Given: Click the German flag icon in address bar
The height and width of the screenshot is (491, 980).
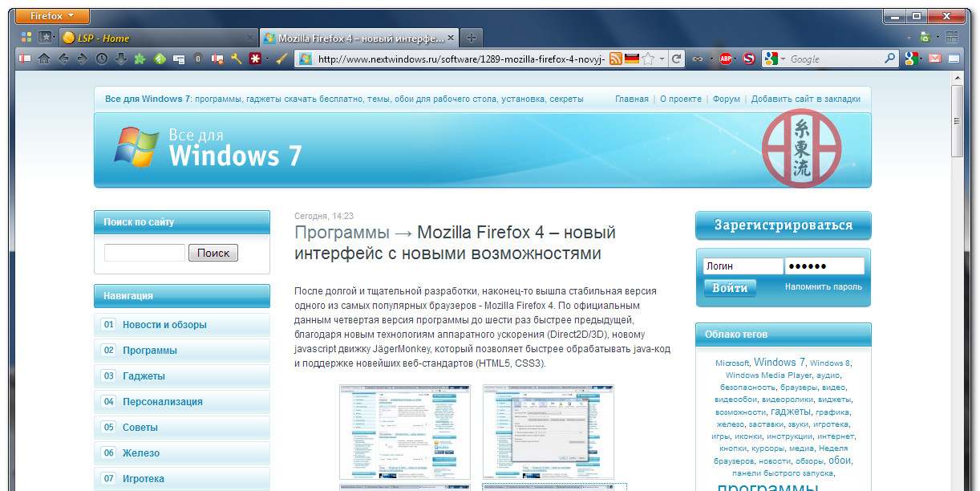Looking at the screenshot, I should pyautogui.click(x=632, y=59).
